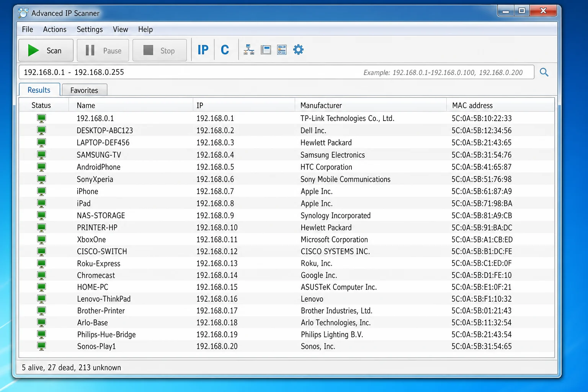Select the Chromecast name cell

(96, 275)
